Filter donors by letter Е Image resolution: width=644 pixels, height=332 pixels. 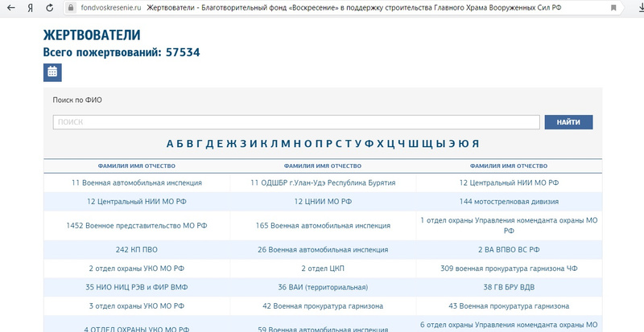click(x=220, y=144)
